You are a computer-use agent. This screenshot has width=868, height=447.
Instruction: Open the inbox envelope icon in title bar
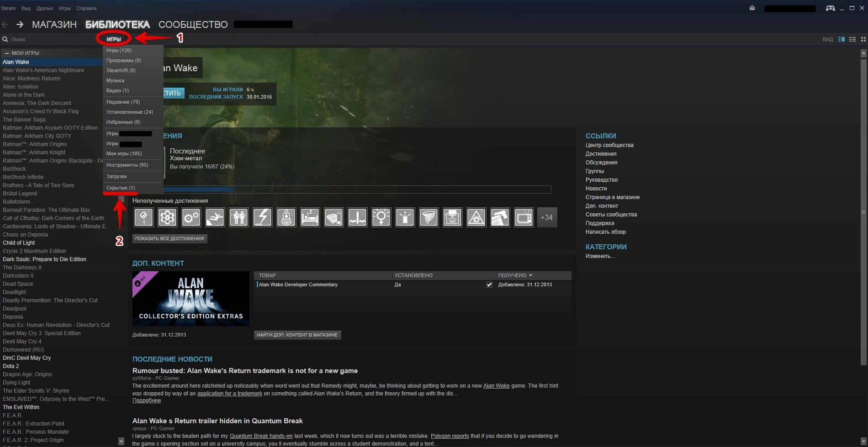[752, 8]
